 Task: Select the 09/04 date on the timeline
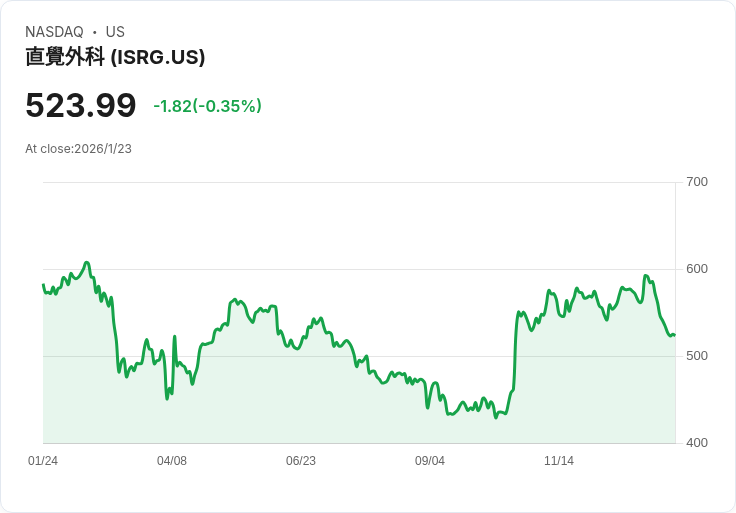click(x=430, y=461)
